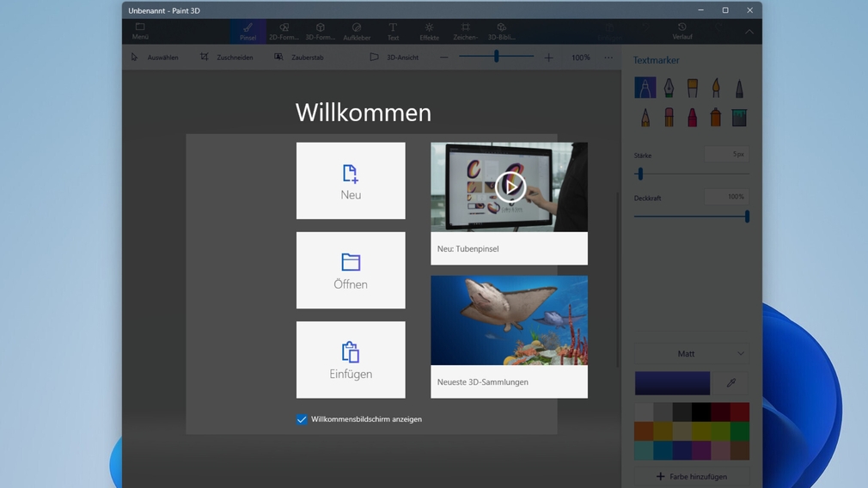Viewport: 868px width, 488px height.
Task: Click the Deckkraft 100% input field
Action: (x=727, y=197)
